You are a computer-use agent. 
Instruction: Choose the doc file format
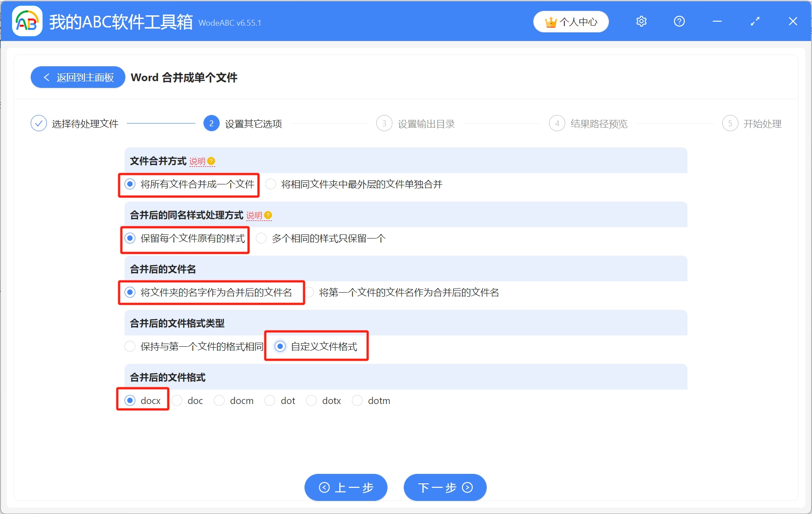pos(177,401)
